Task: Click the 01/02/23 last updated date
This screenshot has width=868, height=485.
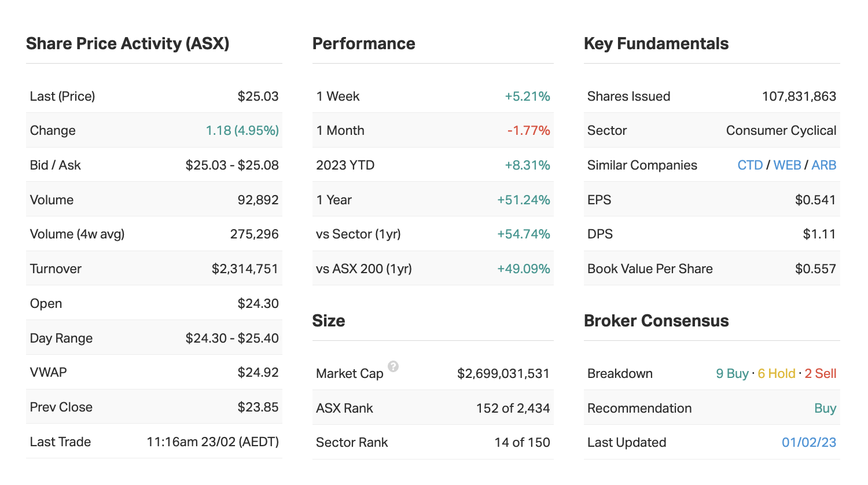Action: [x=808, y=442]
